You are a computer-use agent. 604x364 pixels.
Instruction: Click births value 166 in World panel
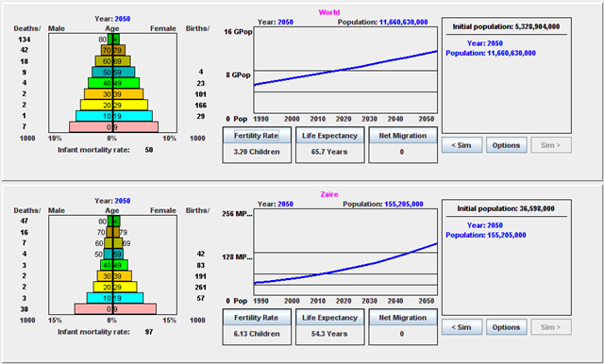tap(201, 105)
